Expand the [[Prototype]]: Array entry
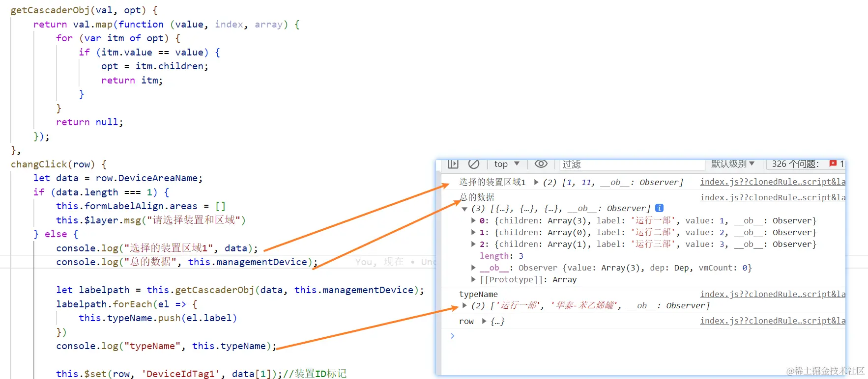This screenshot has width=868, height=379. (473, 279)
